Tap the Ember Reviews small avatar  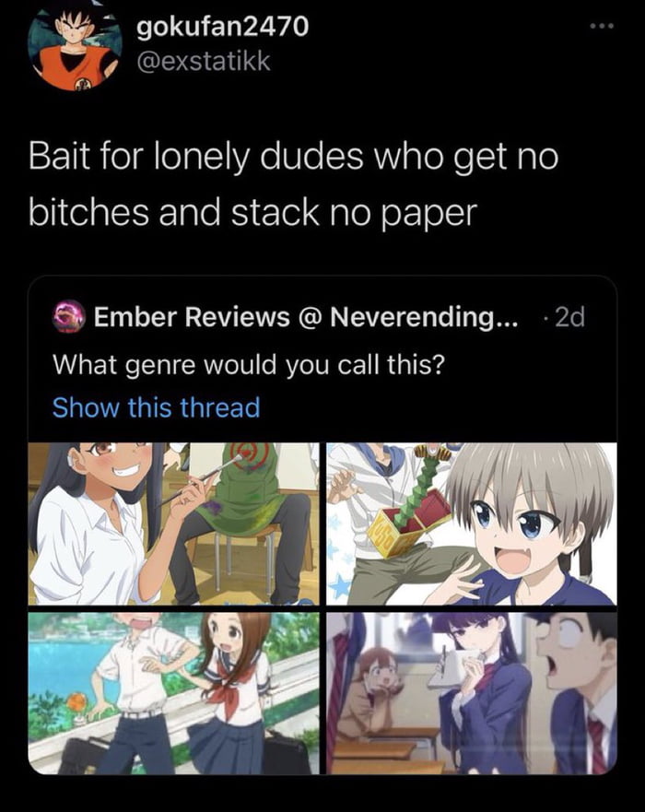pos(68,316)
